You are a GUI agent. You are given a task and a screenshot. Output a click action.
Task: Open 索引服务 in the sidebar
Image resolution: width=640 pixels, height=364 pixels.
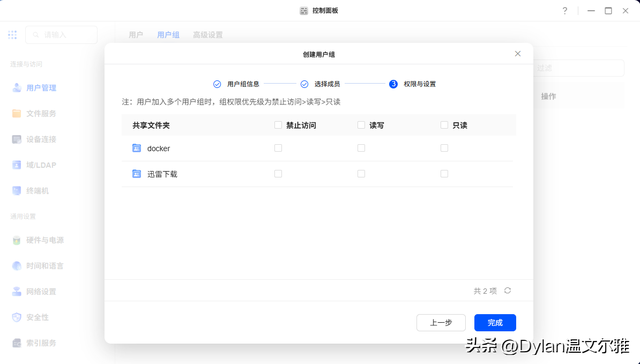click(34, 343)
